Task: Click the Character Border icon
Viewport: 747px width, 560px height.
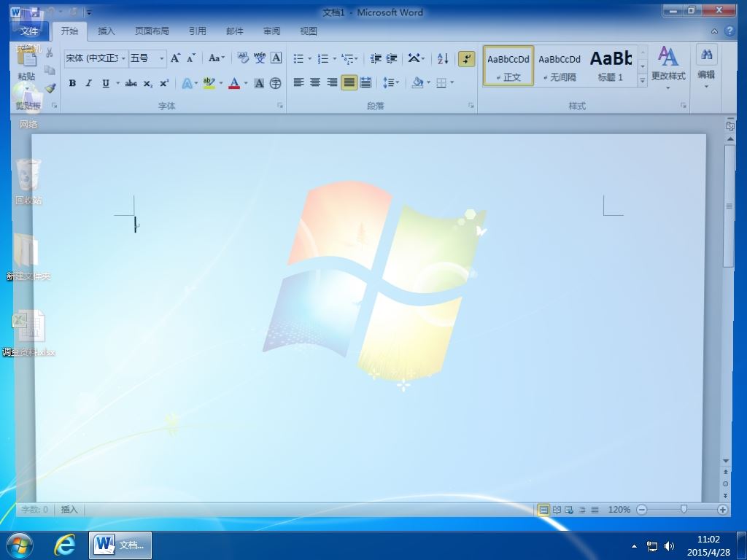Action: coord(276,58)
